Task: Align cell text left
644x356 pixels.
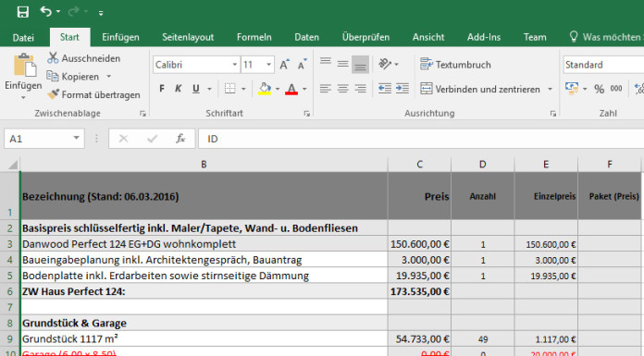Action: (x=326, y=89)
